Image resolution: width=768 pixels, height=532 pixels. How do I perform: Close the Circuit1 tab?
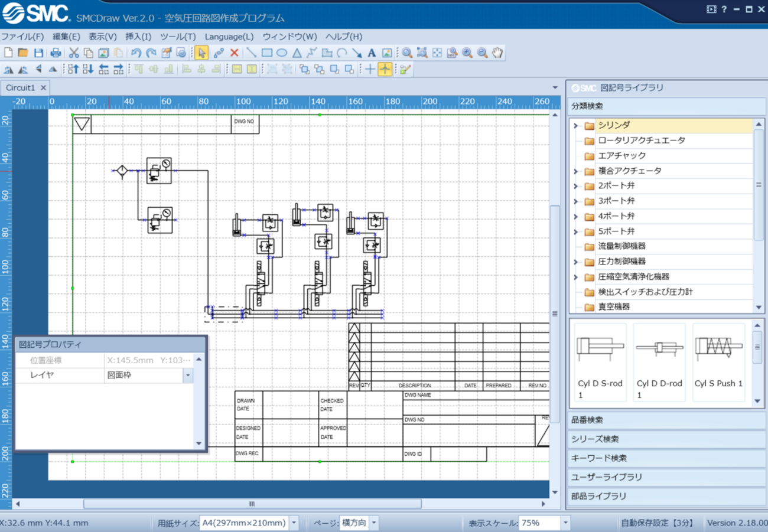[x=43, y=87]
